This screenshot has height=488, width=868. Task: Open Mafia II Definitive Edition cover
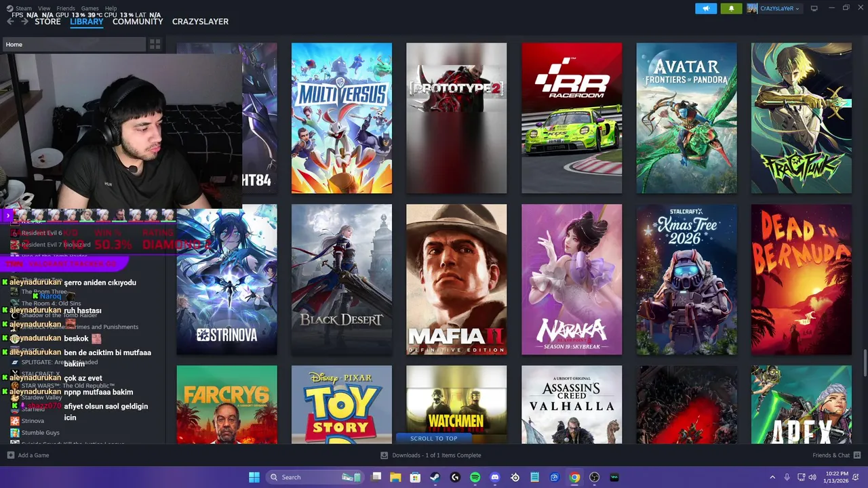coord(456,279)
